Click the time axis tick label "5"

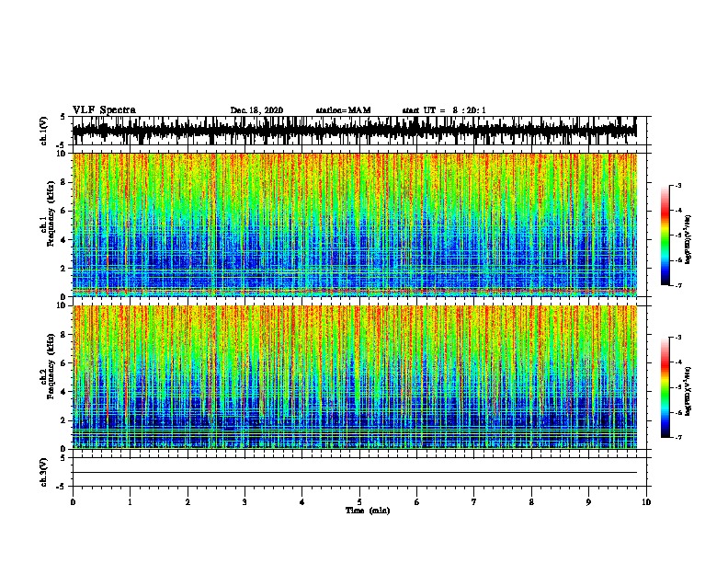point(359,502)
